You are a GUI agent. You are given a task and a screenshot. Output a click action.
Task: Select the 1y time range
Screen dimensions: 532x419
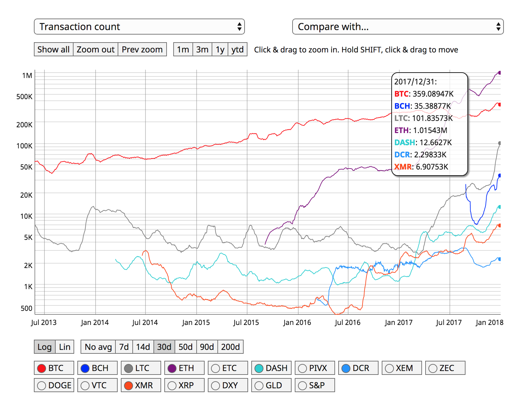(220, 49)
